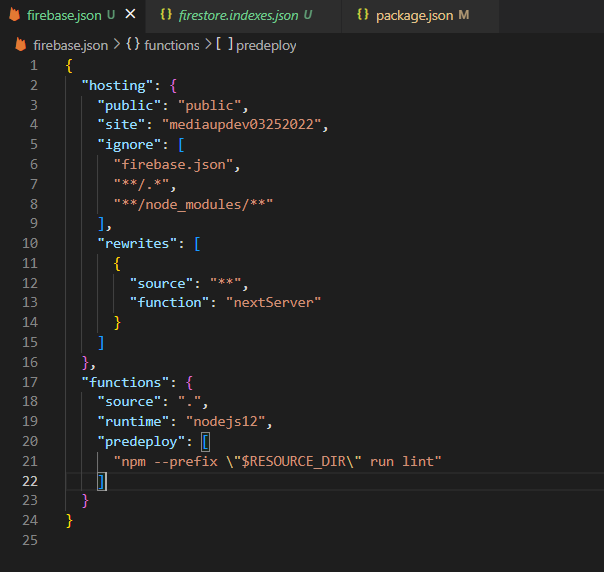Screen dimensions: 604x572
Task: Click line number 17 in the gutter
Action: click(30, 382)
